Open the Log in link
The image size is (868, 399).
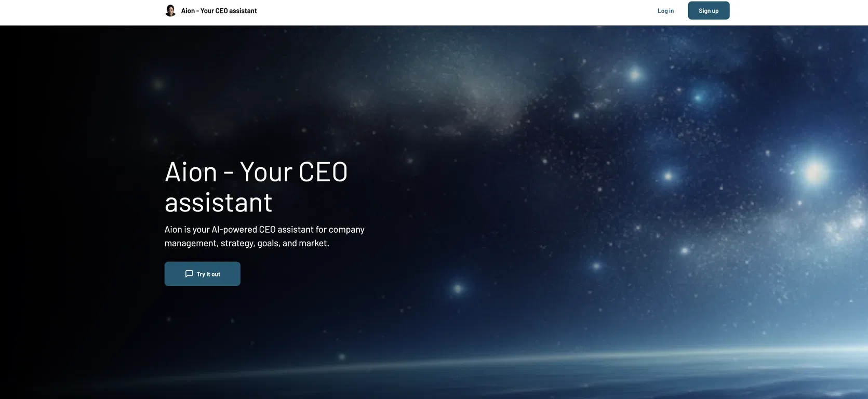click(x=665, y=11)
